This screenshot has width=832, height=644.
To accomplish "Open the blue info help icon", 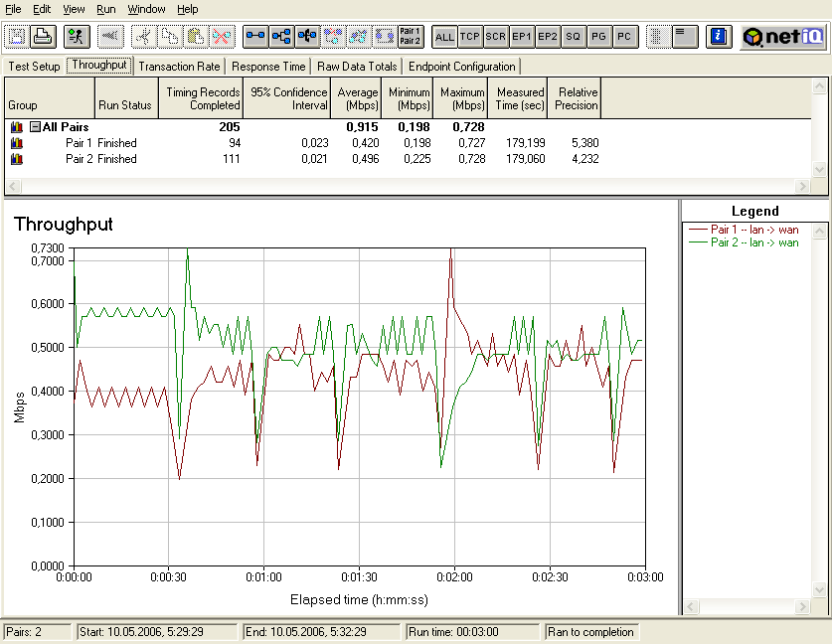I will 719,37.
